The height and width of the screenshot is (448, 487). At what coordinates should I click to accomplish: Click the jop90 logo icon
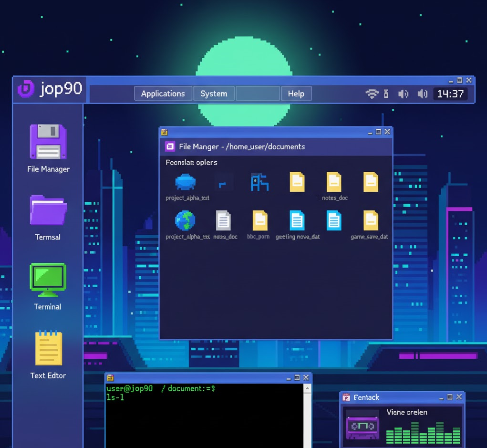pyautogui.click(x=26, y=89)
